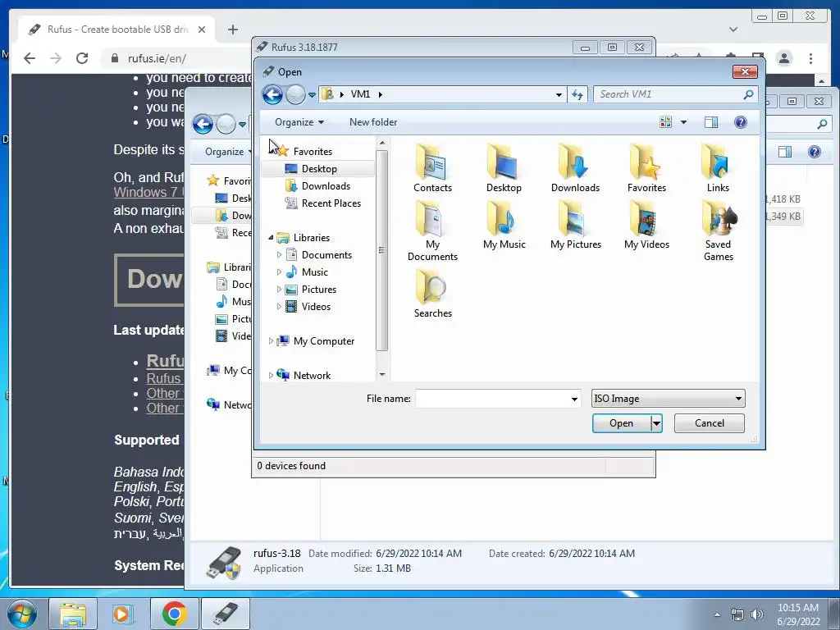
Task: Click the clock in the taskbar
Action: pyautogui.click(x=798, y=614)
